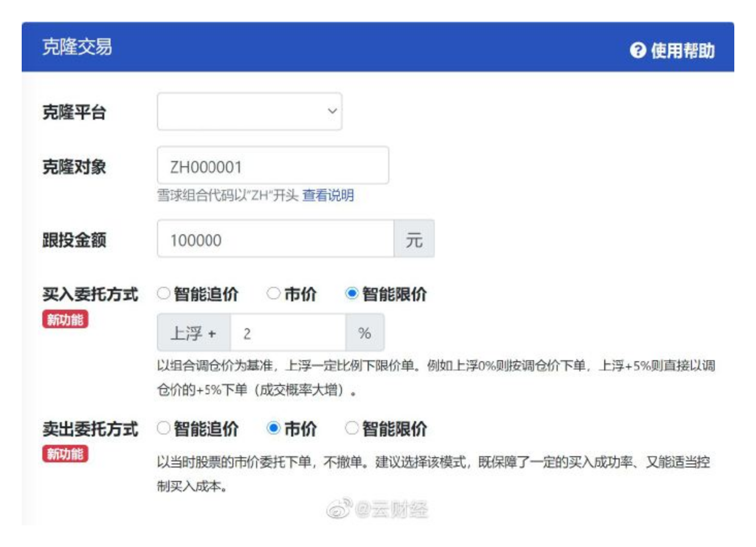
Task: Choose 市价 for 卖出委托方式
Action: 273,428
